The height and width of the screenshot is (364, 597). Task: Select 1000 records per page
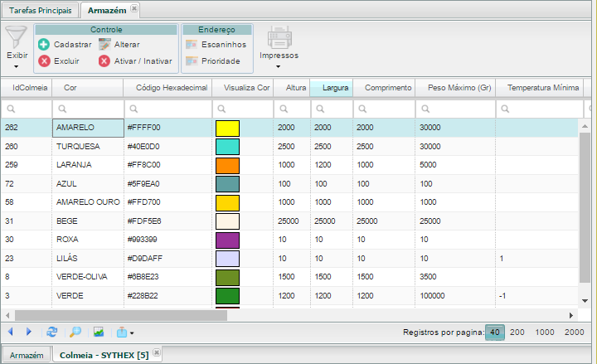[x=545, y=332]
